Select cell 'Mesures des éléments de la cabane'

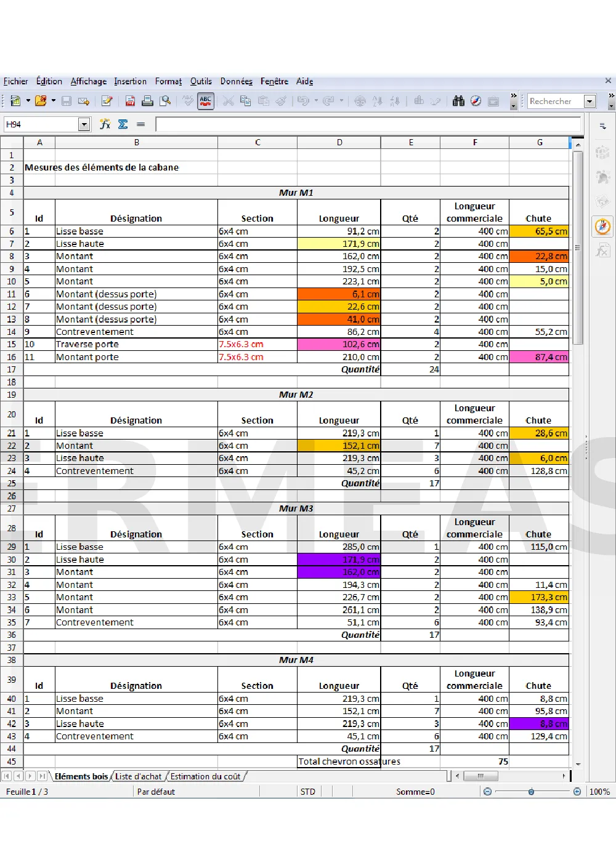coord(102,167)
